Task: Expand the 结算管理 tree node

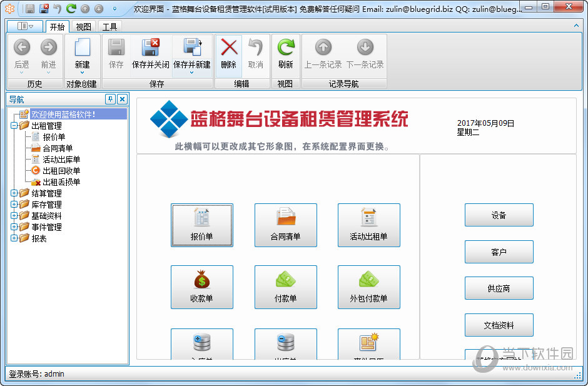Action: point(14,193)
